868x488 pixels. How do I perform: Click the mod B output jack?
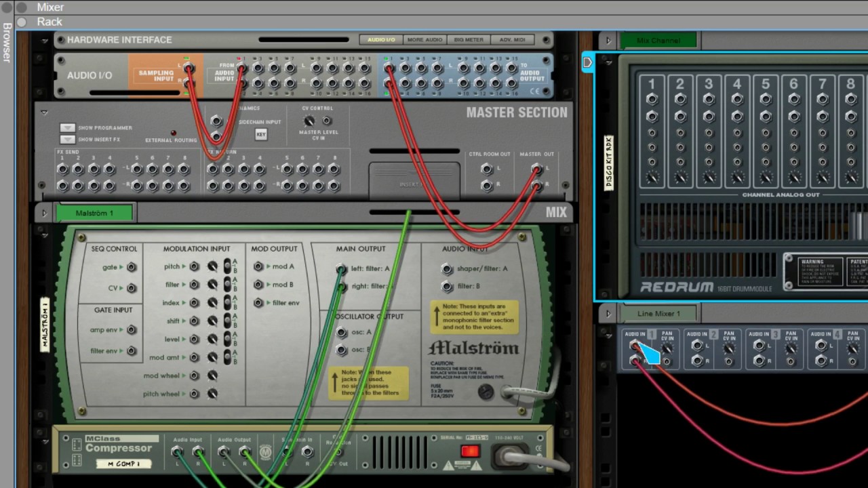tap(258, 285)
